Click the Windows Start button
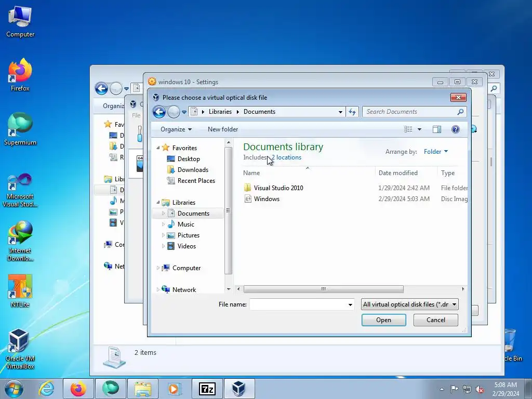Screen dimensions: 532x399 14,389
